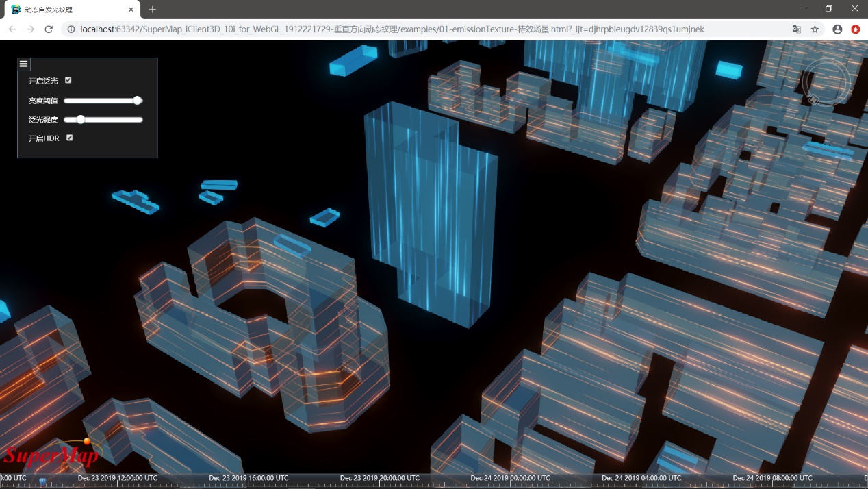The height and width of the screenshot is (489, 868).
Task: Reload the page
Action: point(49,29)
